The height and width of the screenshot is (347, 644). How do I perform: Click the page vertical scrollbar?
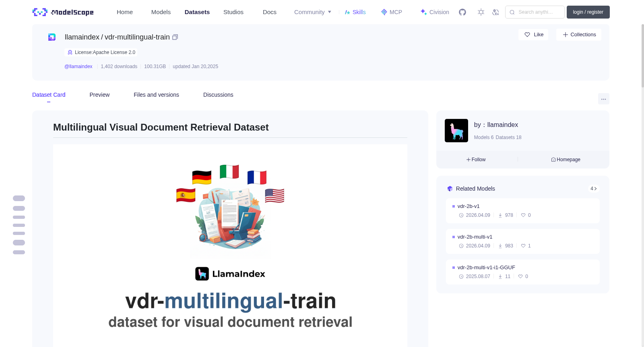coord(642,56)
